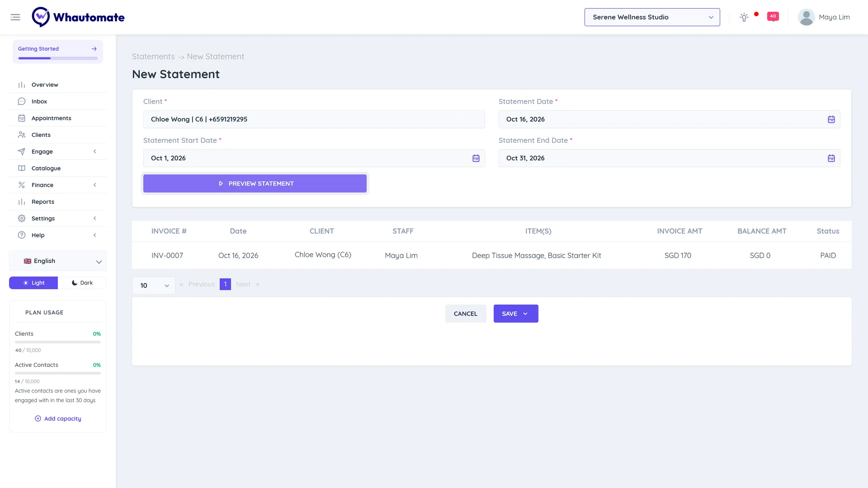868x488 pixels.
Task: Click the Statements breadcrumb link
Action: click(x=153, y=56)
